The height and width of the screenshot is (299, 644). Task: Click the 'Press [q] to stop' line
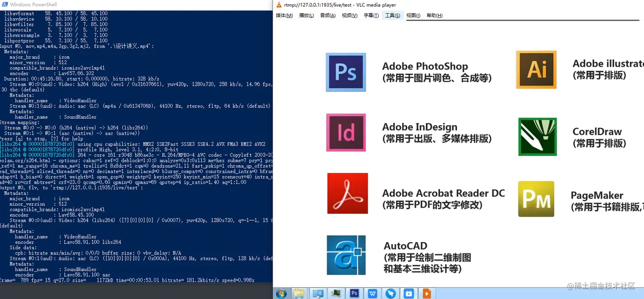pyautogui.click(x=42, y=139)
